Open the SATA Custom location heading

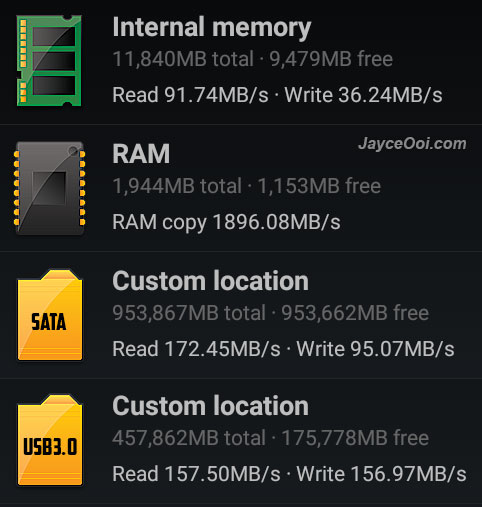coord(210,281)
